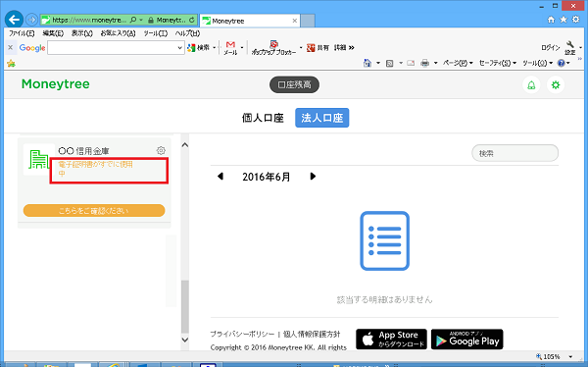Image resolution: width=588 pixels, height=367 pixels.
Task: Click the zoom magnifier icon in status bar
Action: [539, 356]
